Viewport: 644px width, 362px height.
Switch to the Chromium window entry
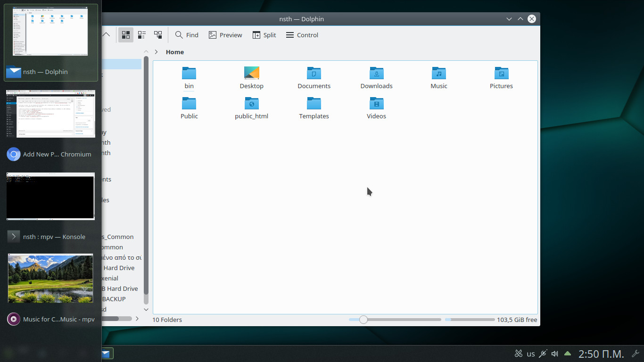pos(50,154)
